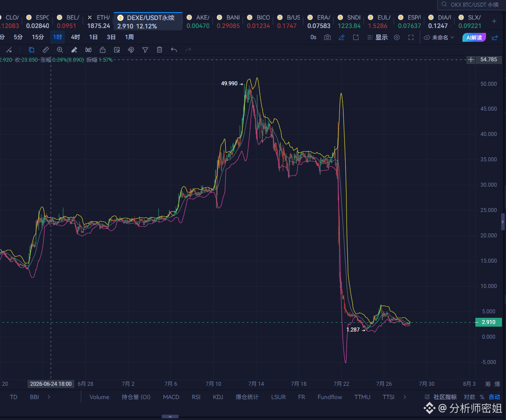Image resolution: width=506 pixels, height=420 pixels.
Task: Select the 4时 timeframe
Action: (76, 37)
